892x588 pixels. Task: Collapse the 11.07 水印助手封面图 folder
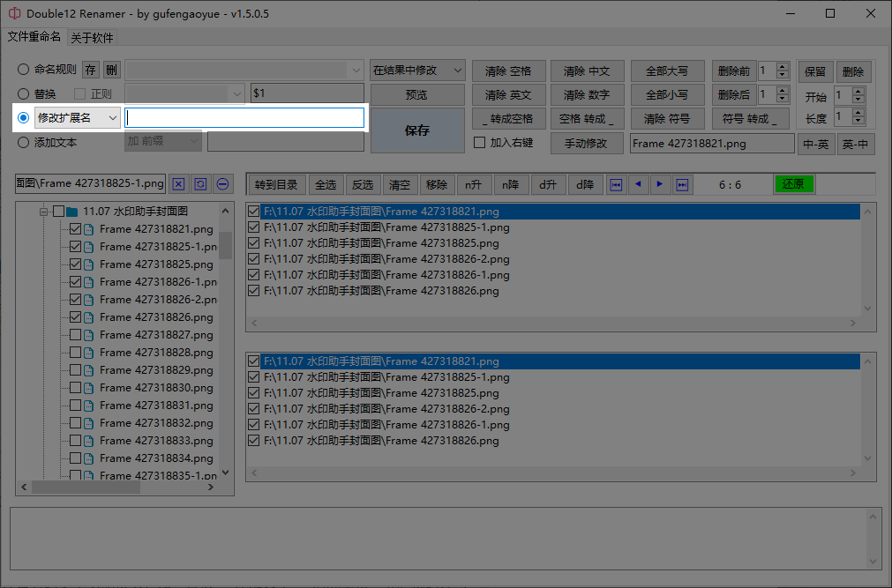(44, 212)
